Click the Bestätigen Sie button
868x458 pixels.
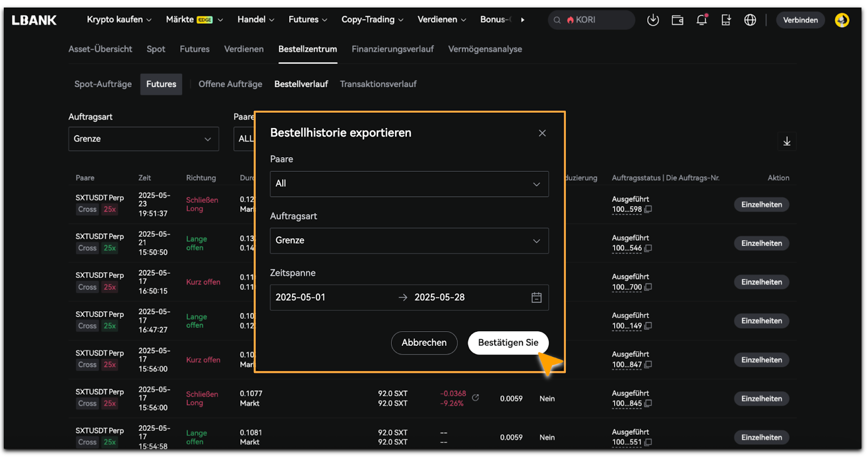tap(508, 343)
